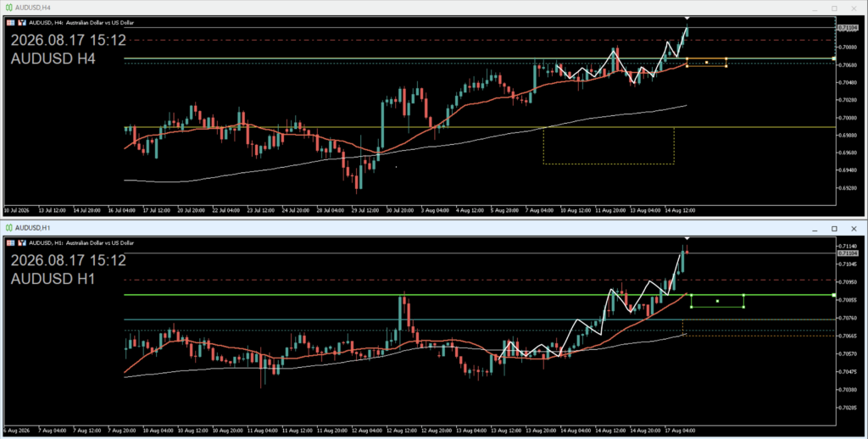Click the red-blue grid icon in H4 chart
Screen dimensions: 868x439
tap(10, 23)
